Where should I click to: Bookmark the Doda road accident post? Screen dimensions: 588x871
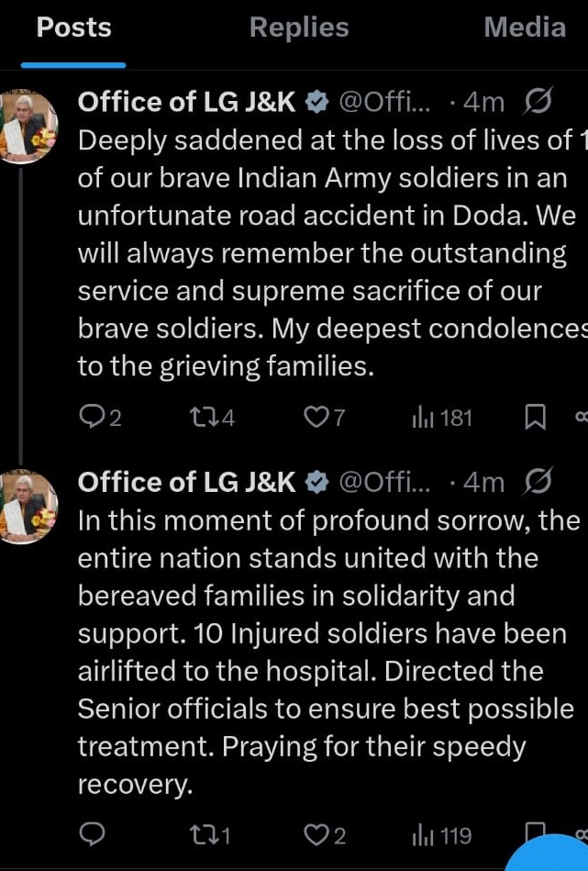pyautogui.click(x=535, y=419)
